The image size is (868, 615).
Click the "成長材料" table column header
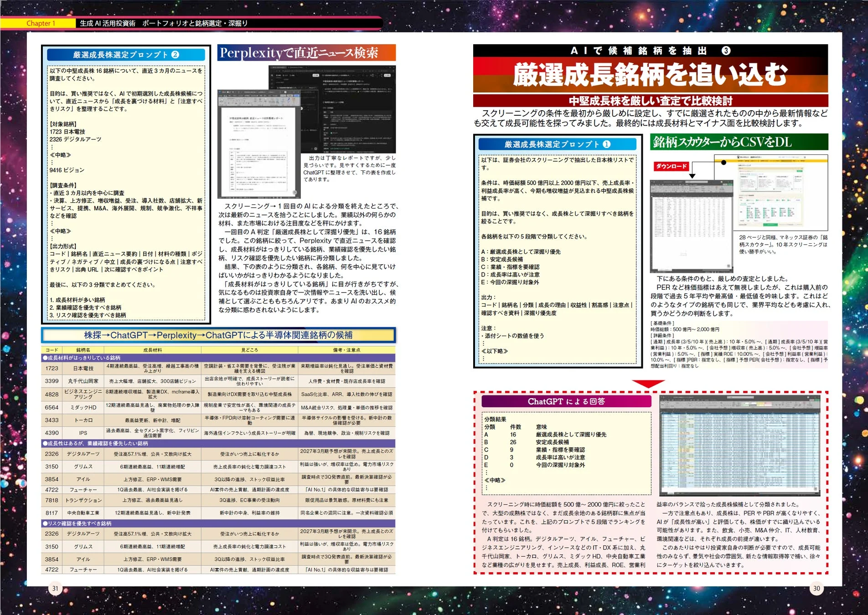click(x=153, y=350)
